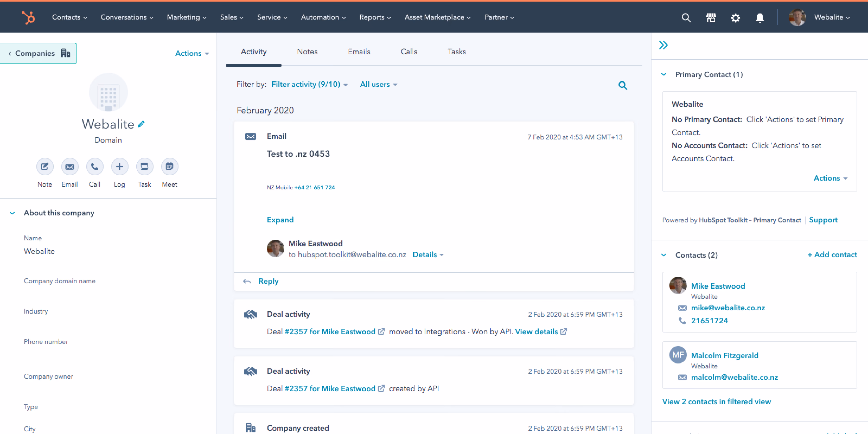Open the Reports menu
The height and width of the screenshot is (434, 868).
click(375, 17)
